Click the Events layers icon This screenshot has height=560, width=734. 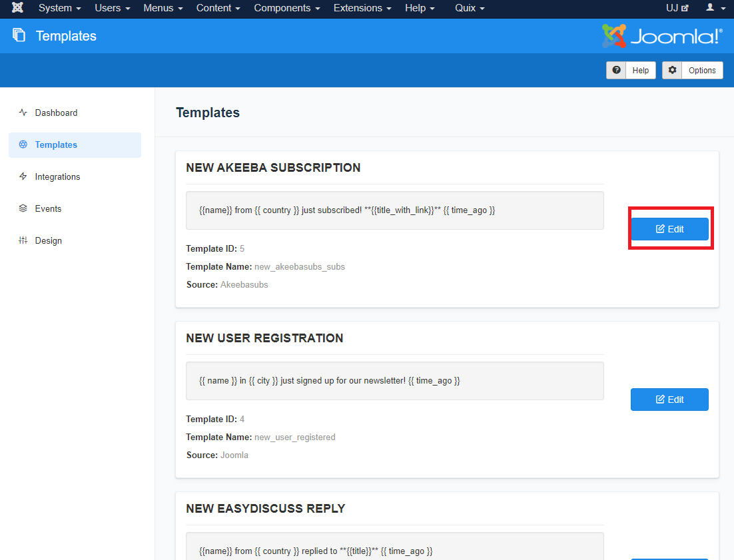pyautogui.click(x=23, y=208)
